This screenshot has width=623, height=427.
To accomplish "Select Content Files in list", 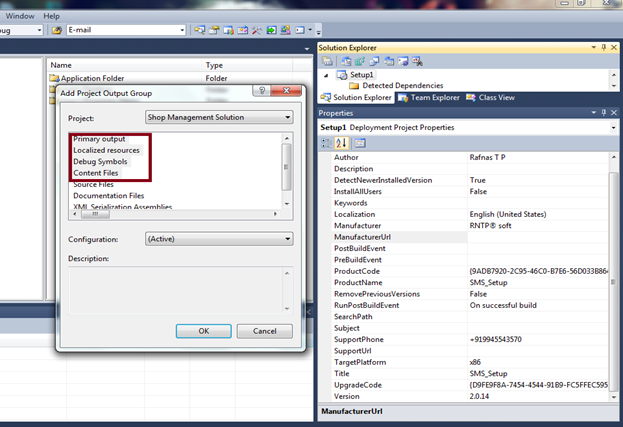I will (96, 173).
